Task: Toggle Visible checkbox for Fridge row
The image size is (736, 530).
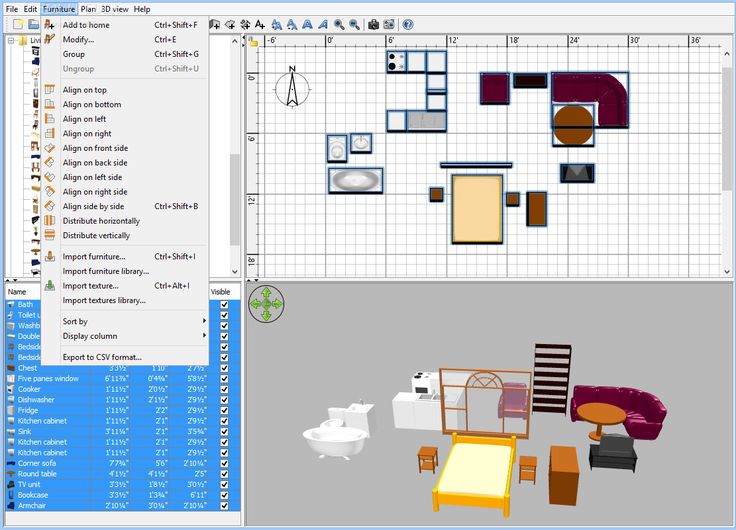Action: (224, 410)
